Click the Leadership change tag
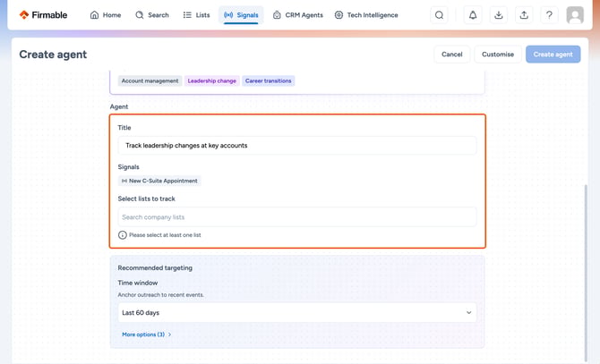Screen dimensions: 600x364 coord(212,81)
